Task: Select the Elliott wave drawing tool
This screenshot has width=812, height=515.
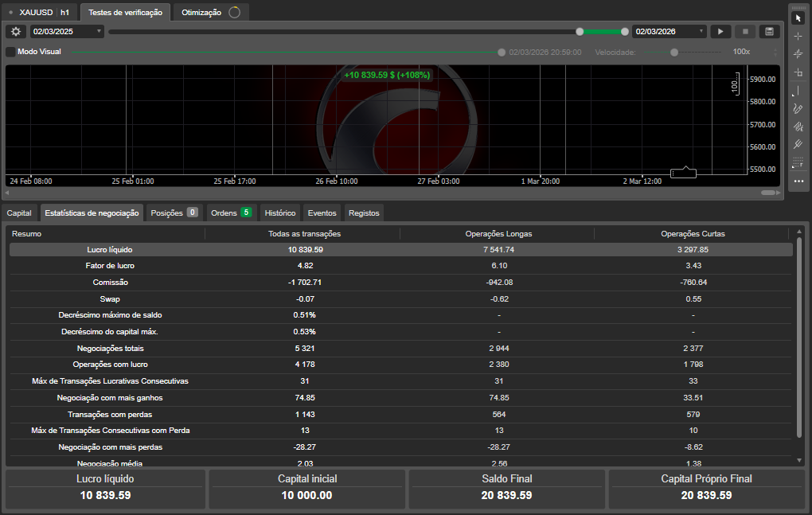Action: point(798,126)
